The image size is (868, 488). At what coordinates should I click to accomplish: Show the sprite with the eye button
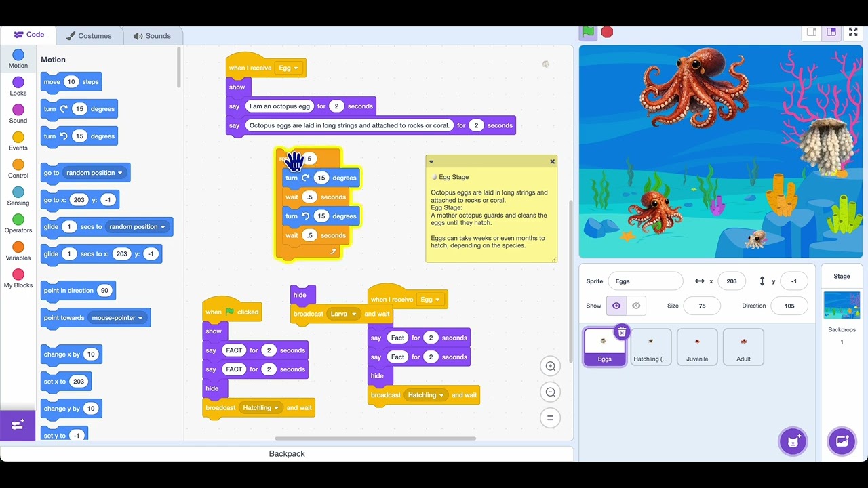coord(616,306)
